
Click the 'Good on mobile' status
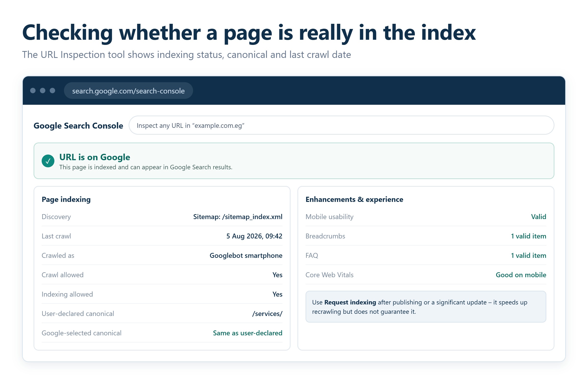point(521,275)
